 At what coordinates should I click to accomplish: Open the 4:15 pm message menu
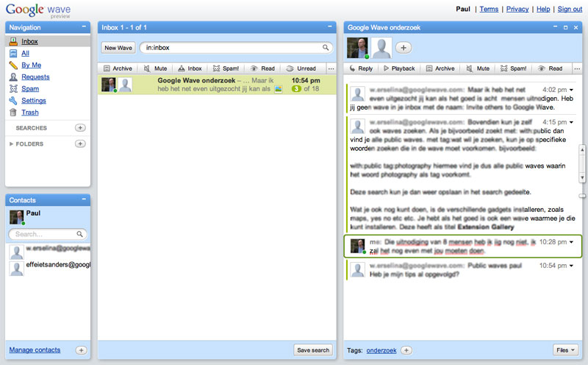click(571, 122)
